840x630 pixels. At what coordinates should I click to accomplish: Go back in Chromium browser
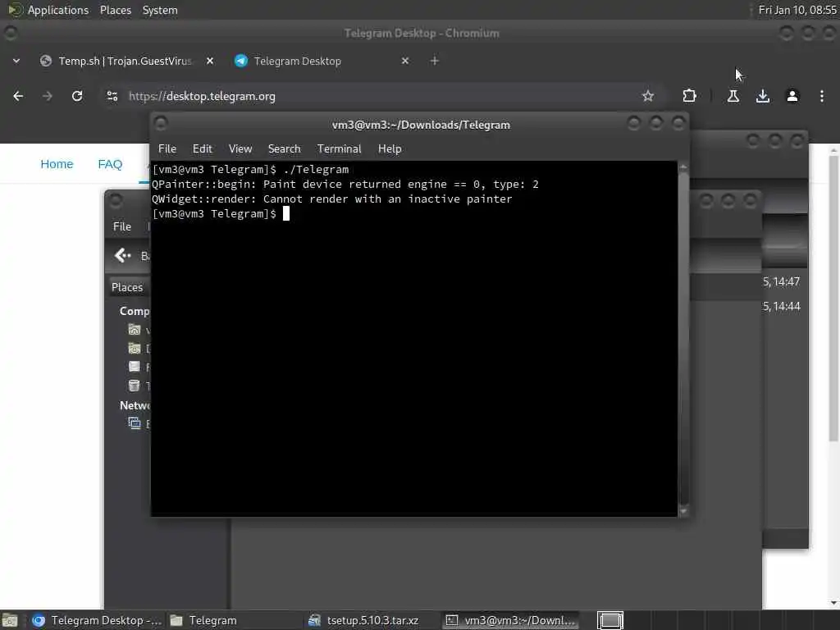point(18,96)
